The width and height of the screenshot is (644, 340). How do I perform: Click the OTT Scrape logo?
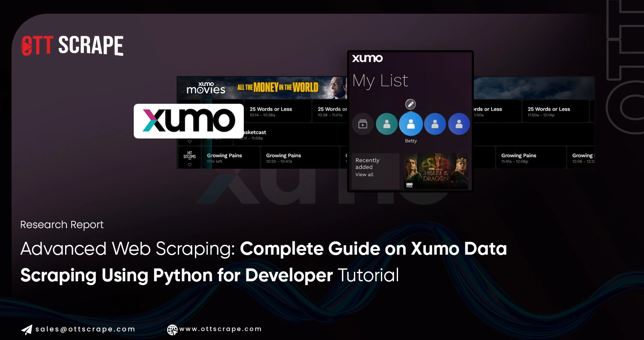[72, 45]
